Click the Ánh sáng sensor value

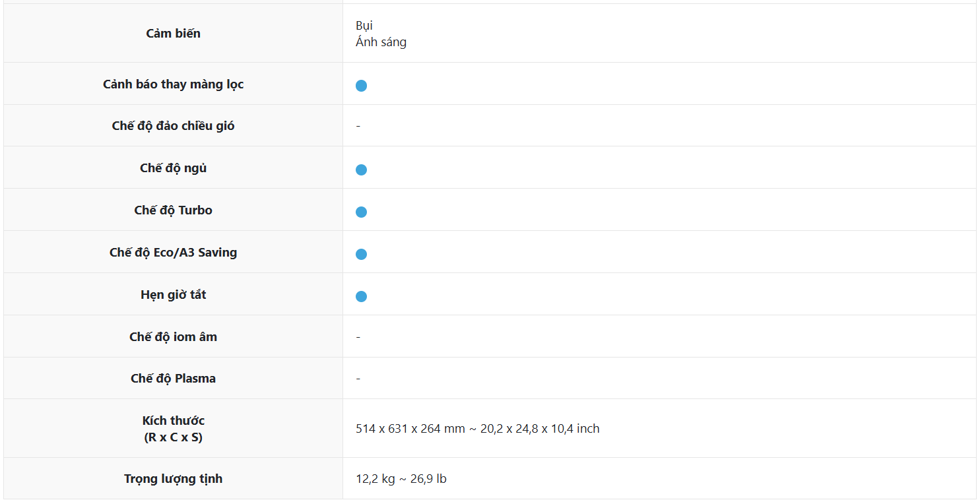pyautogui.click(x=381, y=42)
